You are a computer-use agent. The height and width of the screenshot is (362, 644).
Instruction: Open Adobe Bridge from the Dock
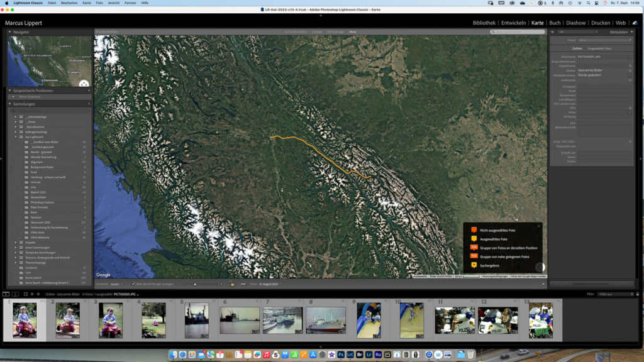360,354
